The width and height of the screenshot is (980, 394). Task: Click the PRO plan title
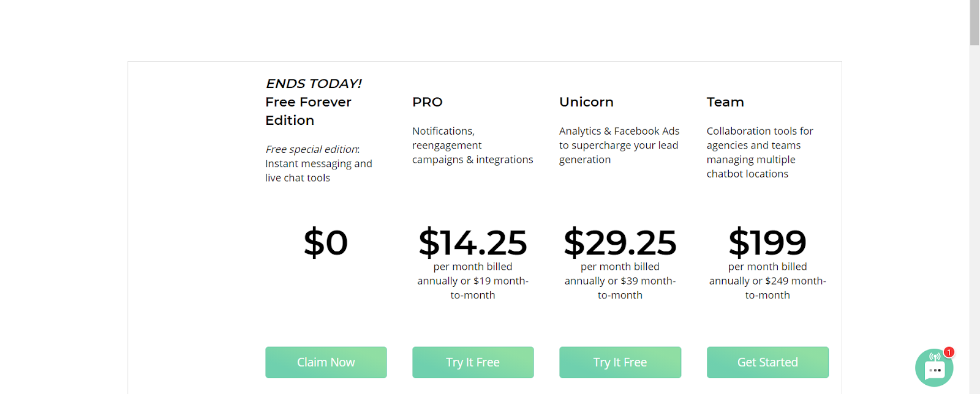click(428, 102)
